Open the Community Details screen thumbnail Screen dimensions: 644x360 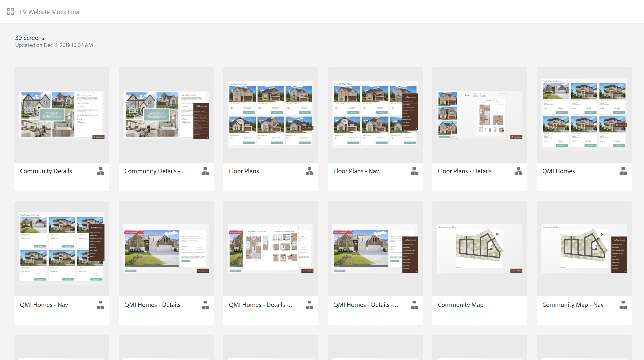[61, 115]
